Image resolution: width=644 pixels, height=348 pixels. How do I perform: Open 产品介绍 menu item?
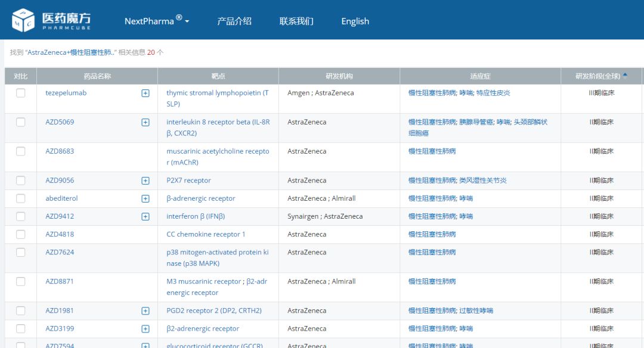(234, 21)
